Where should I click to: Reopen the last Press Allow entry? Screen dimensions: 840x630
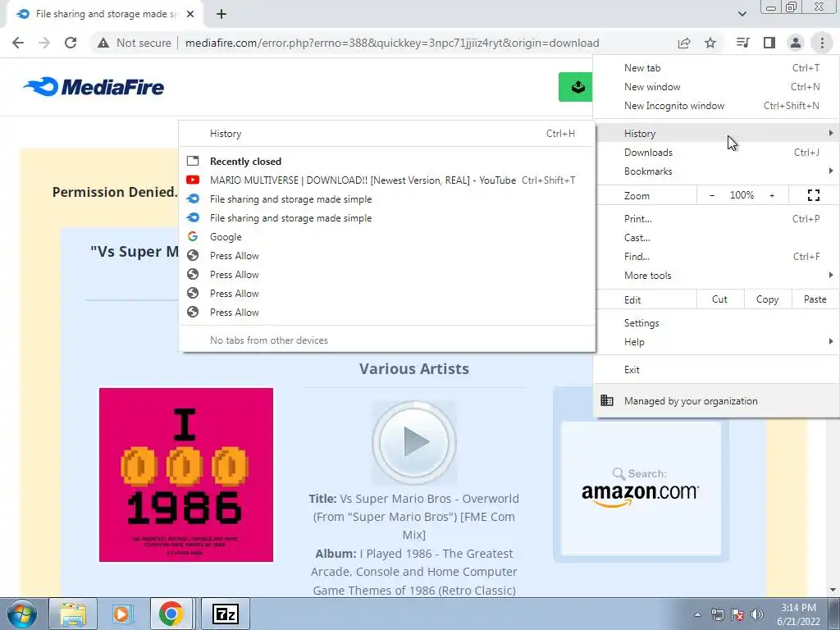[x=387, y=313]
